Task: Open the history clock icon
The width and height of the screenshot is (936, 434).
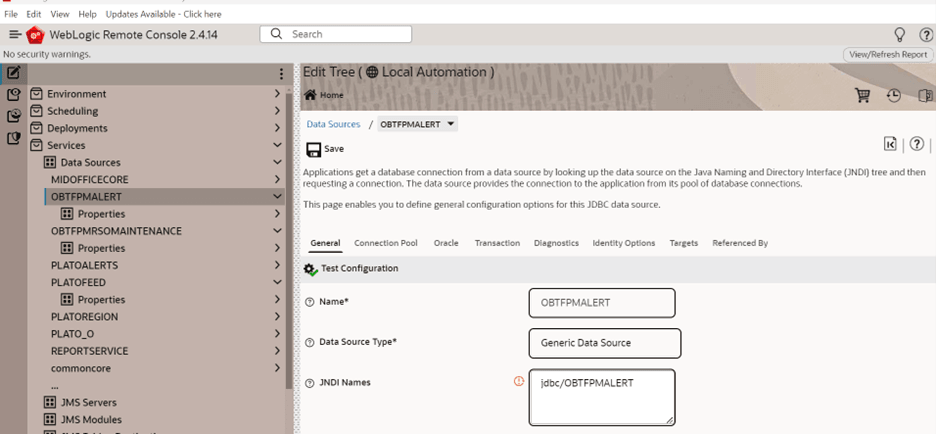Action: (x=894, y=96)
